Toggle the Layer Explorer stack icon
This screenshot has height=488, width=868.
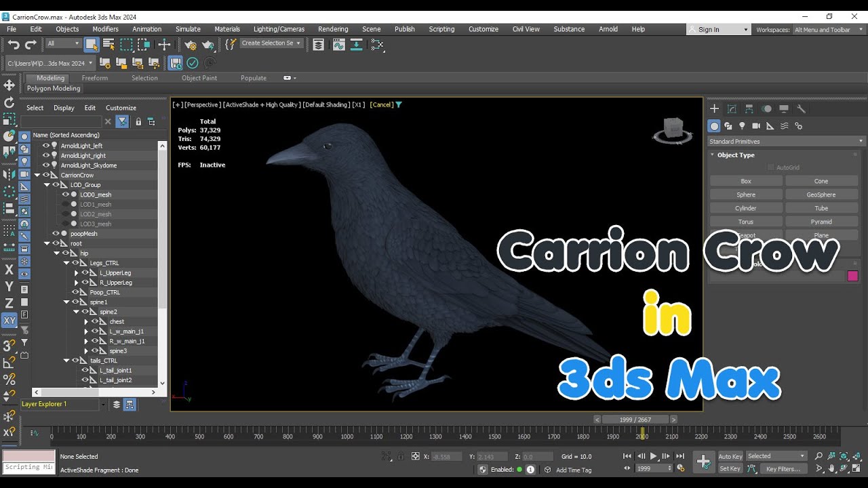(x=319, y=45)
